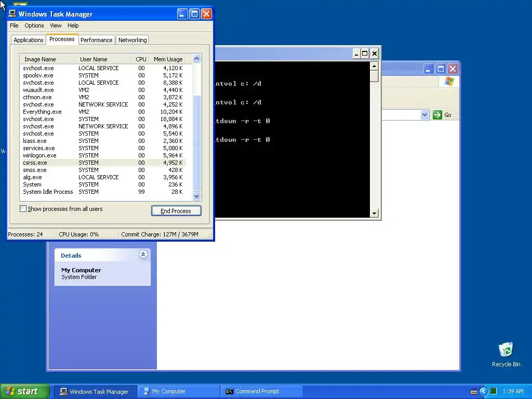Maximize the Command Prompt window

(x=365, y=54)
